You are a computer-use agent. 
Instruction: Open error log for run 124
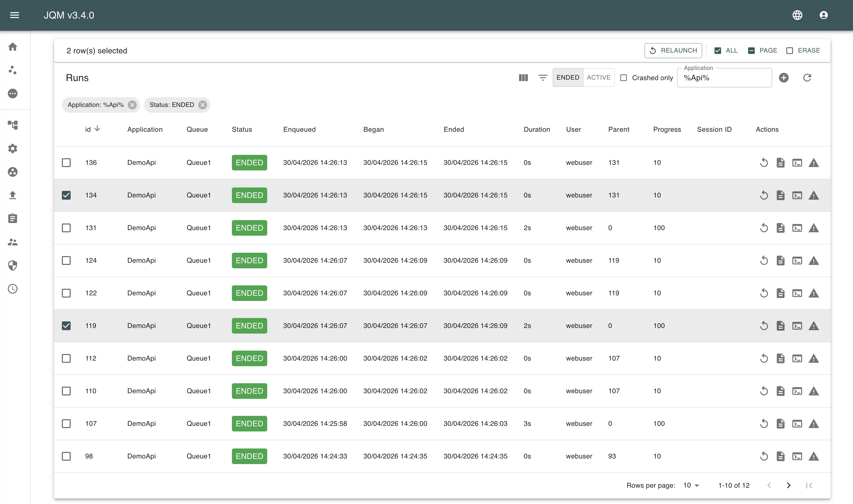click(814, 261)
